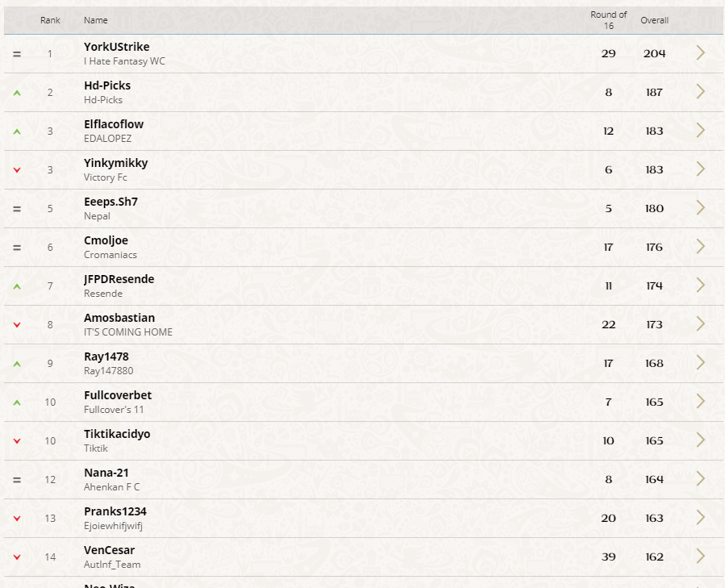Select the I Hate Fantasy WC team name

(x=124, y=61)
